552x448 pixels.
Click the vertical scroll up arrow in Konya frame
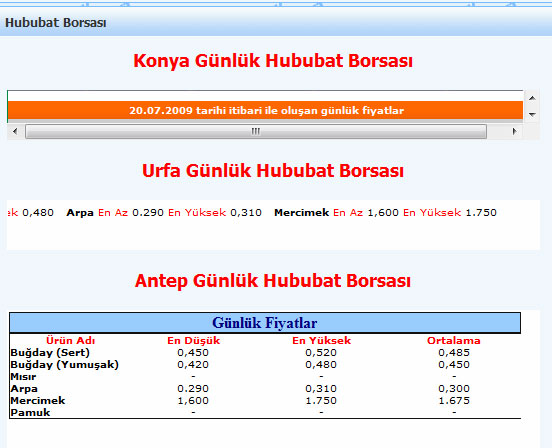pos(532,98)
